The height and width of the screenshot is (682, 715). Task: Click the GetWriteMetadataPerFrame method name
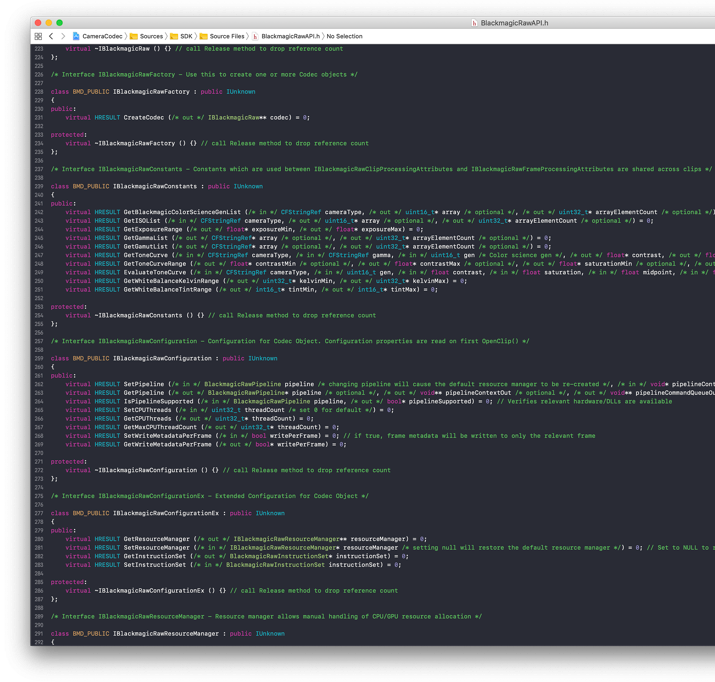click(167, 444)
